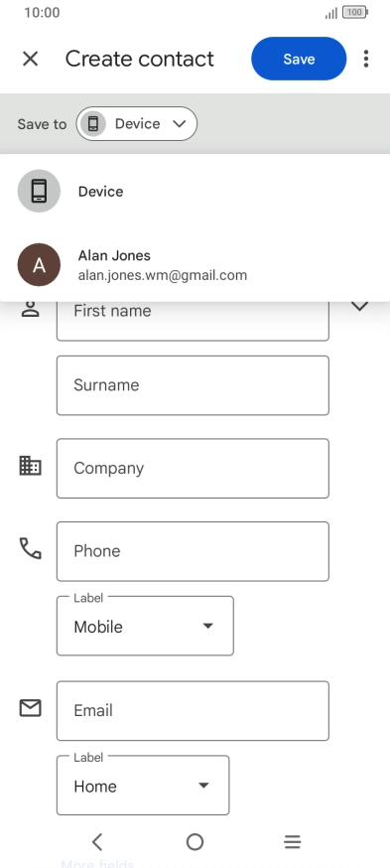Tap the Android back navigation button
Viewport: 390px width, 868px height.
(97, 842)
